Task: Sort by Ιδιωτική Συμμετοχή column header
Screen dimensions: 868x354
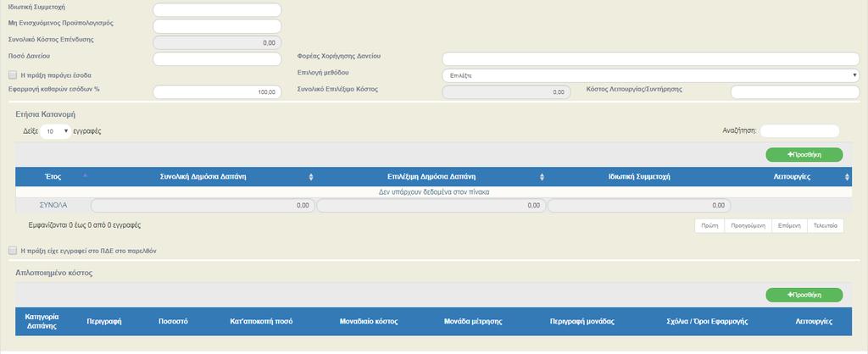Action: (x=639, y=177)
